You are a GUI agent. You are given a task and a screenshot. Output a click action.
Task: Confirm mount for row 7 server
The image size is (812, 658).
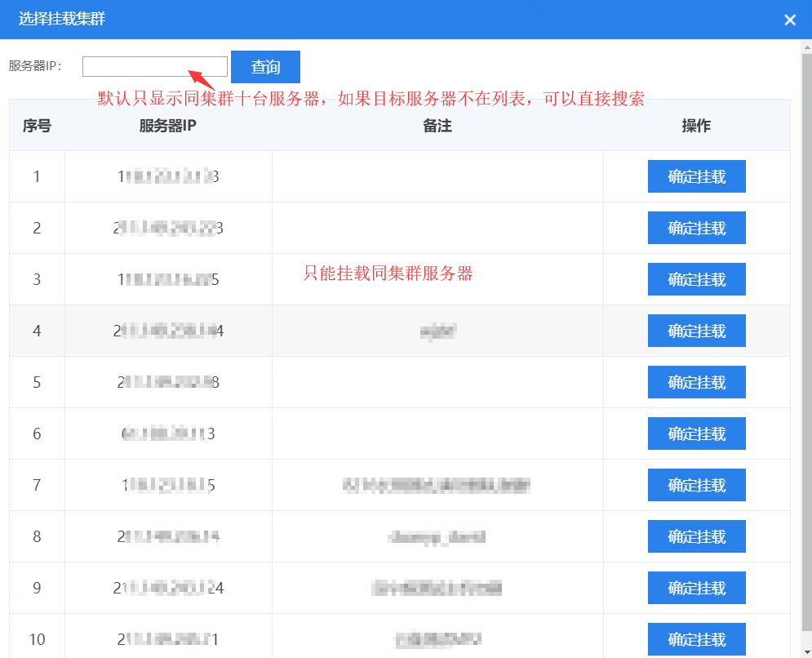pos(696,485)
